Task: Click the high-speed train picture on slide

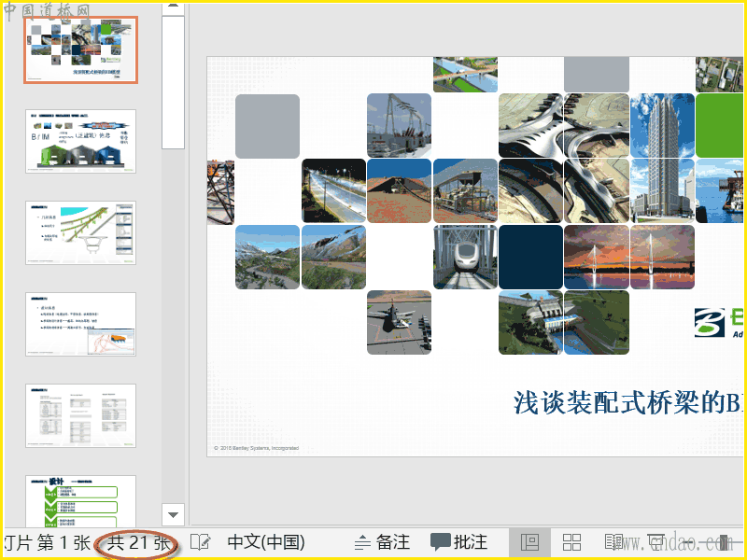Action: (465, 258)
